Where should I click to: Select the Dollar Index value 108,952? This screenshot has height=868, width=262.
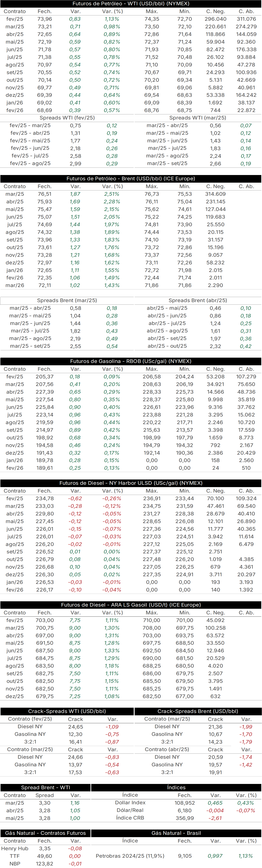(185, 803)
